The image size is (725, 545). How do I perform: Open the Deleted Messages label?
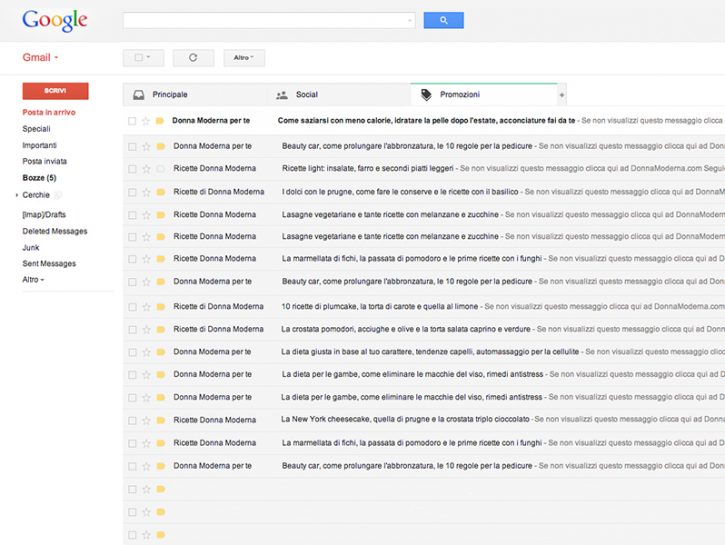55,231
